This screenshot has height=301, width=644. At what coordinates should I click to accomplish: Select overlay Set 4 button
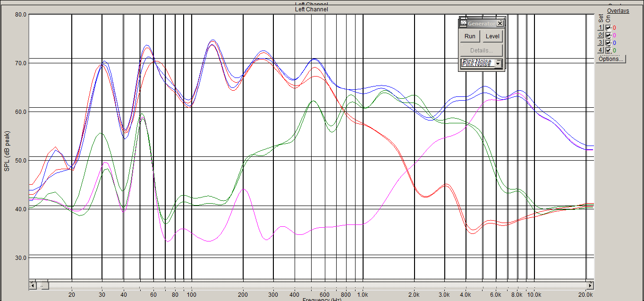(601, 50)
